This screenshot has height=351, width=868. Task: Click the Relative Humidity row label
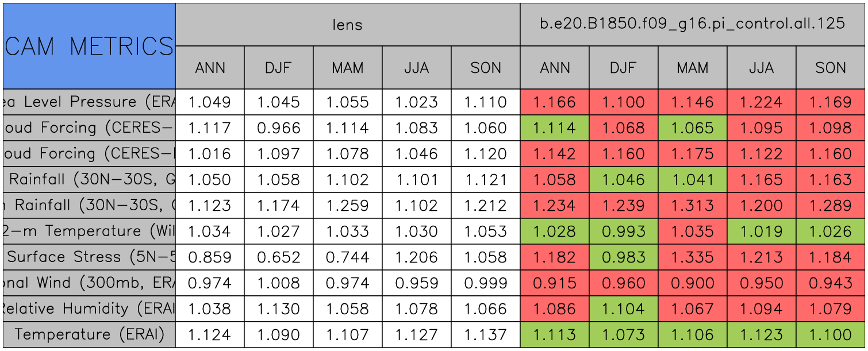[89, 309]
